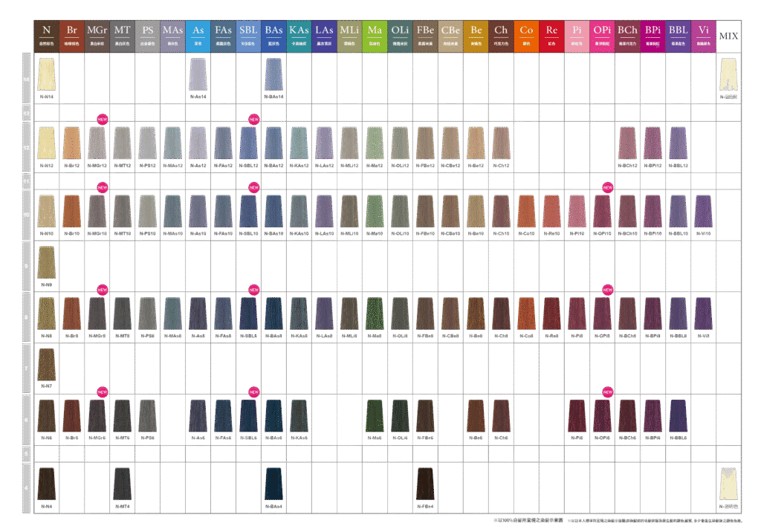Choose the level 7 N swatch
Viewport: 761px width, 532px height.
click(46, 364)
